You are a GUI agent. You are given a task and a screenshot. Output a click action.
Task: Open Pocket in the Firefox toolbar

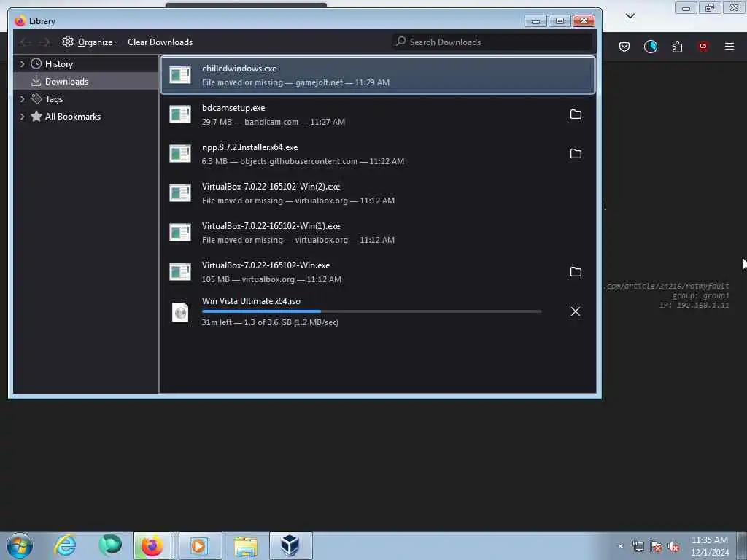tap(624, 47)
